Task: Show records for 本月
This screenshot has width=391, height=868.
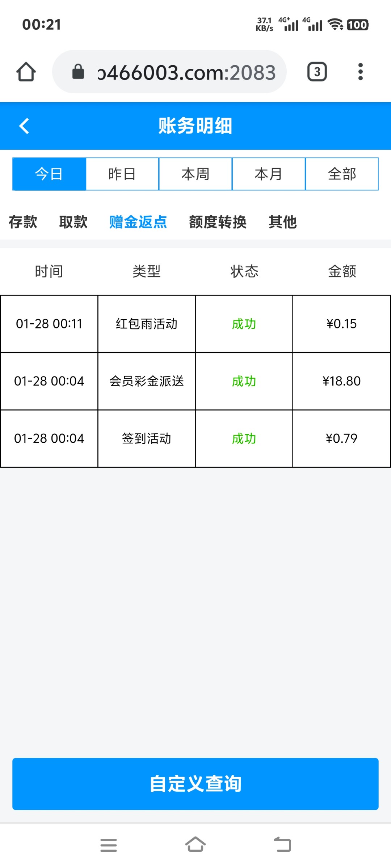Action: point(269,174)
